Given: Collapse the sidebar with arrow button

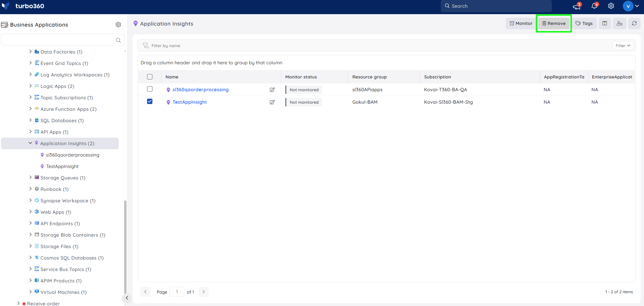Looking at the screenshot, I should point(127,298).
